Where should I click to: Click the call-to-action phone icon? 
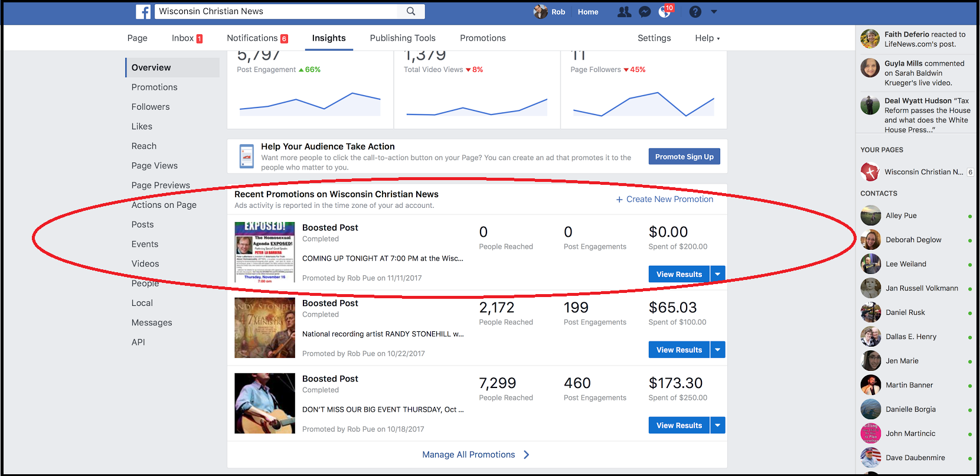[x=246, y=157]
